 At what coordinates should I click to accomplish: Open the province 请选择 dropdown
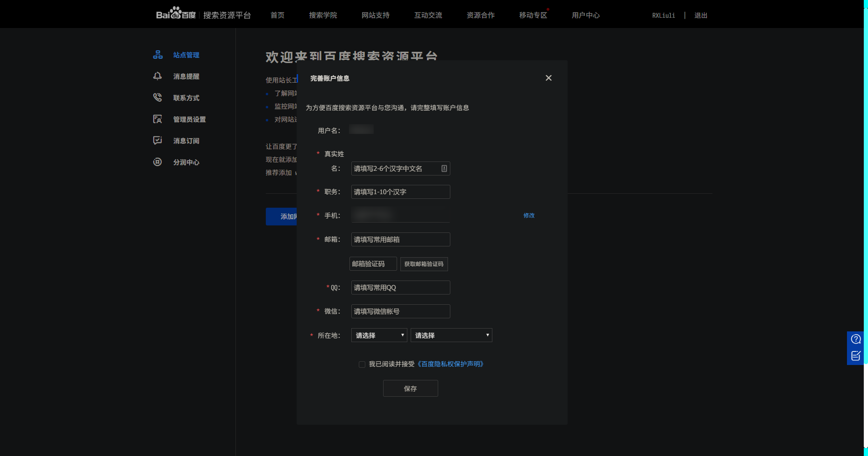(379, 335)
